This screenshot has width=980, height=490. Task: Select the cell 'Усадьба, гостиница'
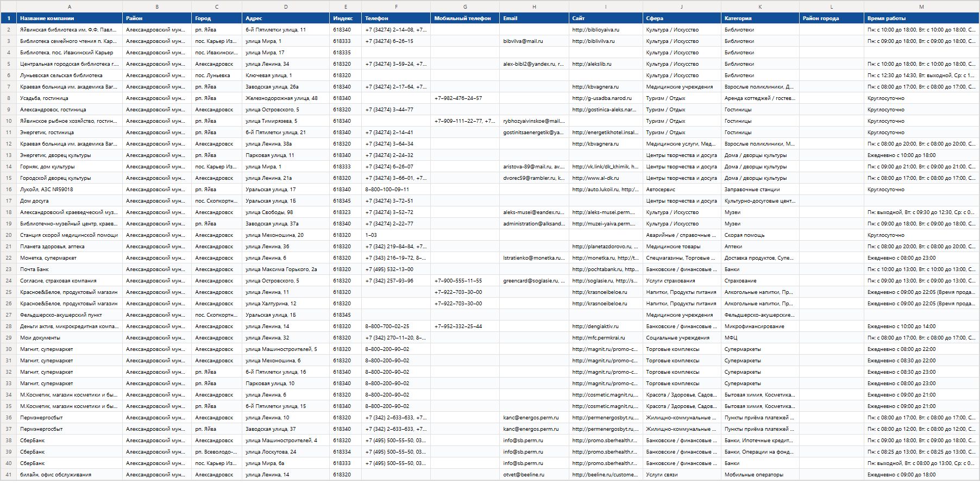click(x=70, y=98)
